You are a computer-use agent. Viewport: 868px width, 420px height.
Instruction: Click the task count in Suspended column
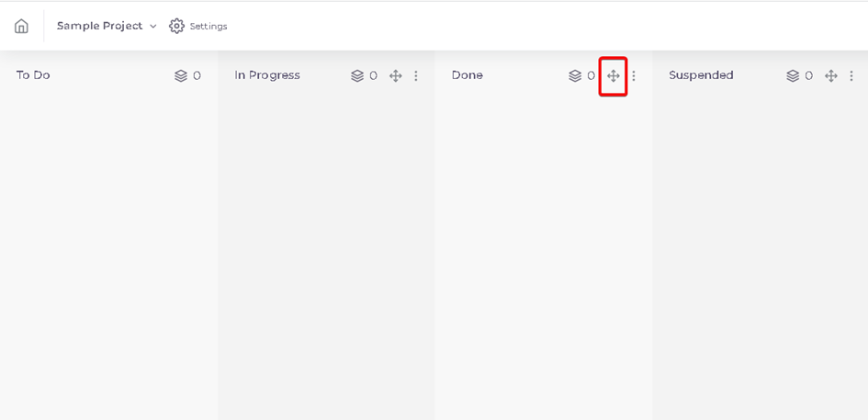(x=809, y=76)
